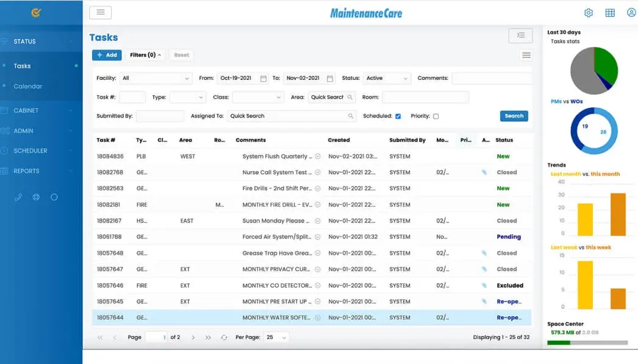This screenshot has height=364, width=638.
Task: Open the Per Page dropdown
Action: point(276,338)
